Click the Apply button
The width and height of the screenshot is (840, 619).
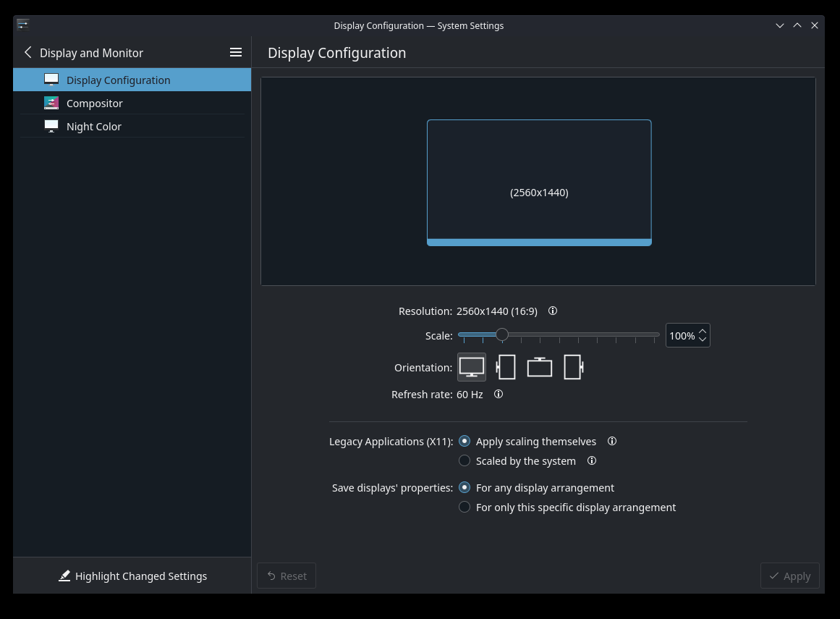tap(789, 576)
